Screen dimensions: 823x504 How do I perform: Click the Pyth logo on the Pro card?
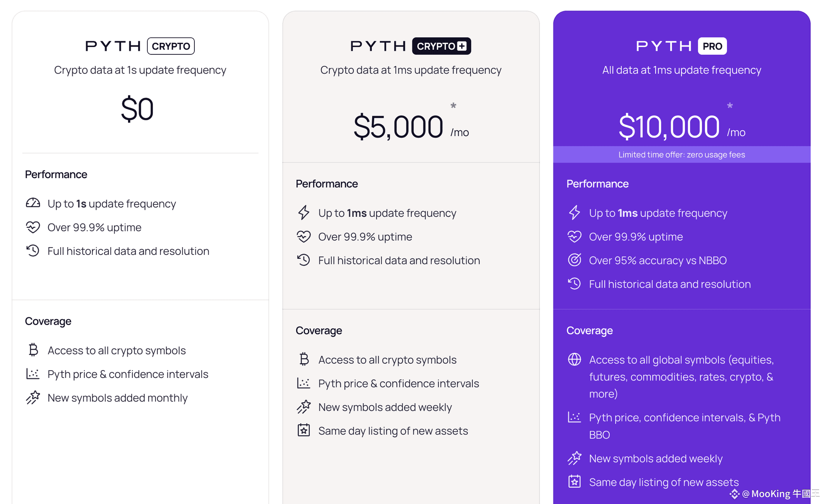pos(664,46)
